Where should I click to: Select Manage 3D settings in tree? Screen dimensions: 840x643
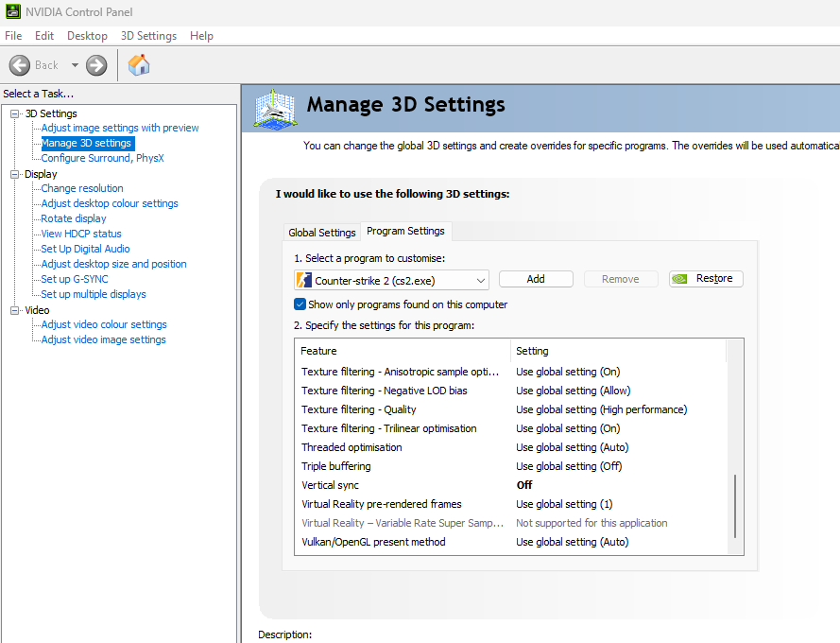(86, 143)
